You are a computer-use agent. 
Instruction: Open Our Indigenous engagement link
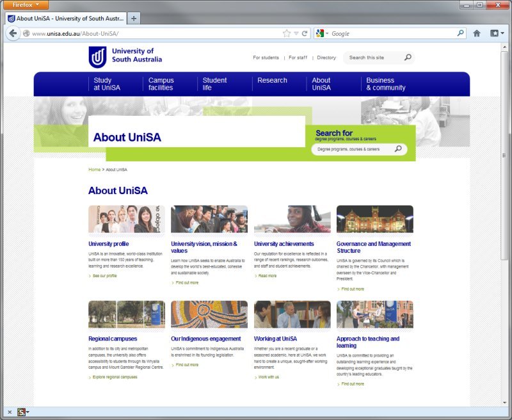[x=205, y=339]
